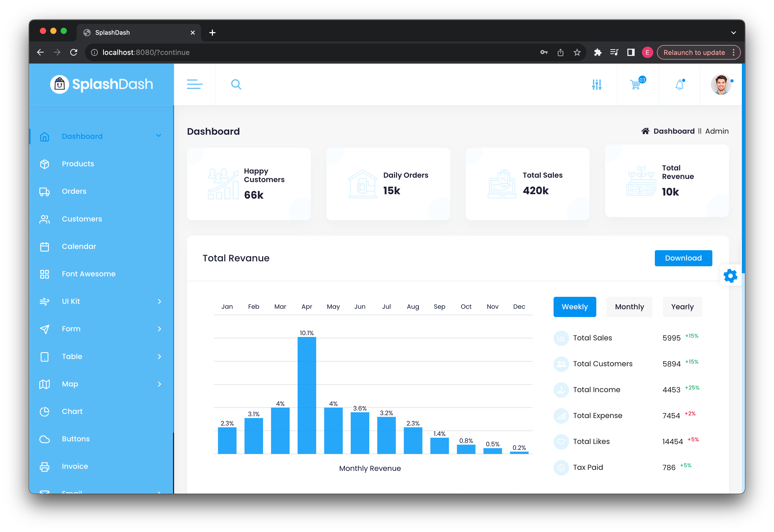Click the Dashboard breadcrumb link

click(x=674, y=131)
